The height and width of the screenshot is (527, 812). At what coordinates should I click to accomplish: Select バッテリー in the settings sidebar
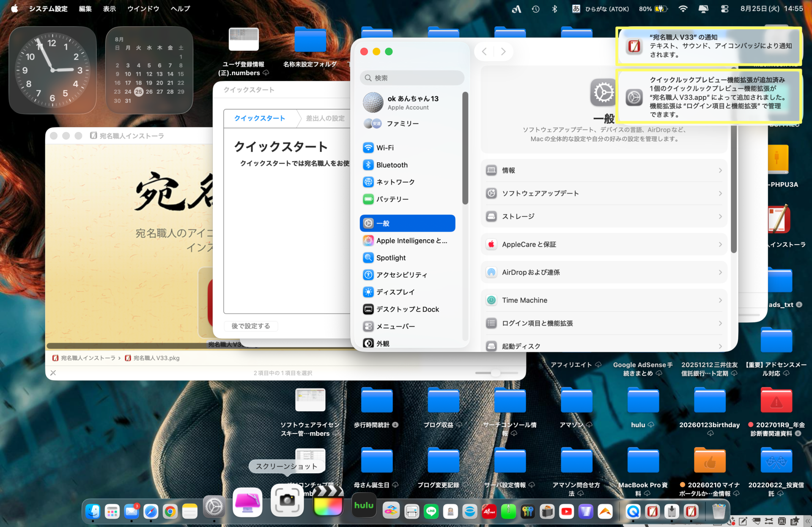407,199
